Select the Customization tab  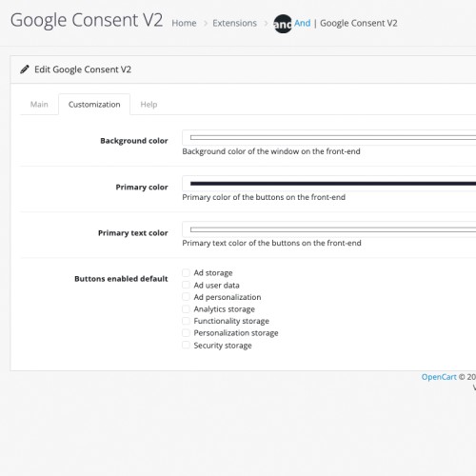pyautogui.click(x=94, y=105)
